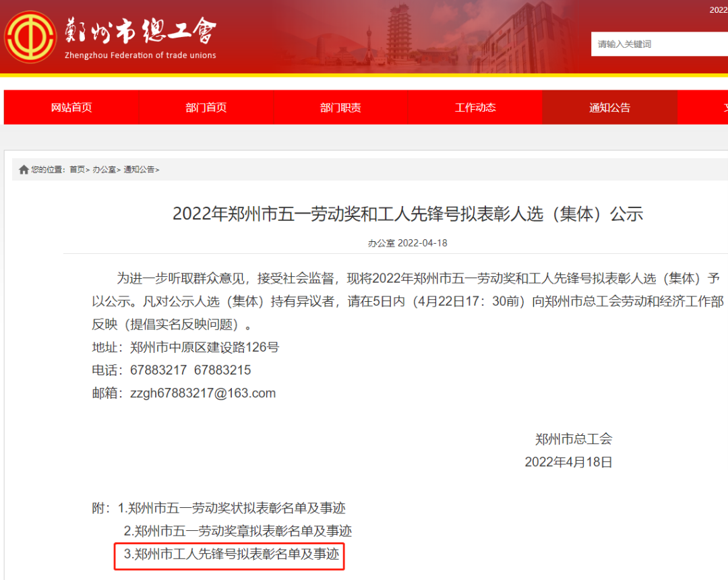Click the partially visible menu item rightmost in navbar
Viewport: 728px width, 580px height.
coord(721,106)
